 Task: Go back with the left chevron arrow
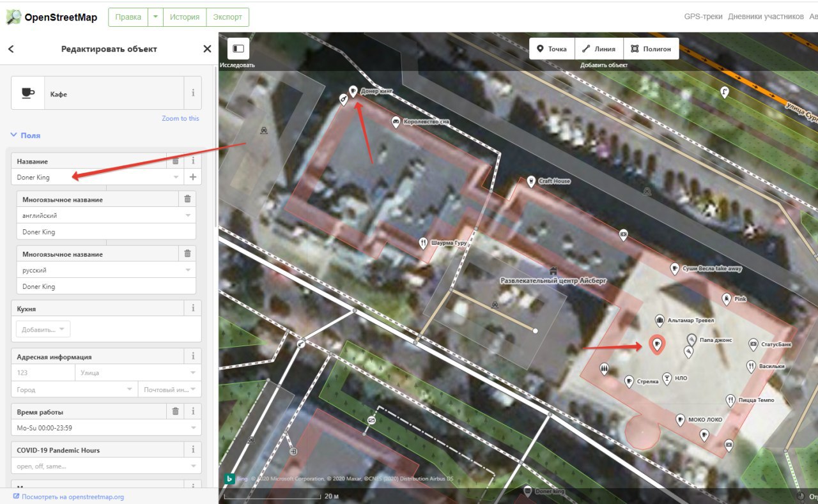tap(11, 49)
